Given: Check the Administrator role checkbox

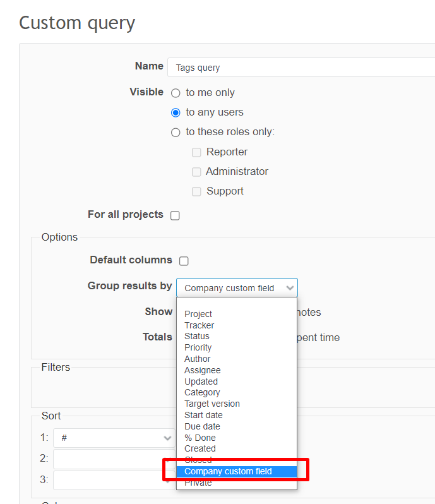Looking at the screenshot, I should [196, 172].
